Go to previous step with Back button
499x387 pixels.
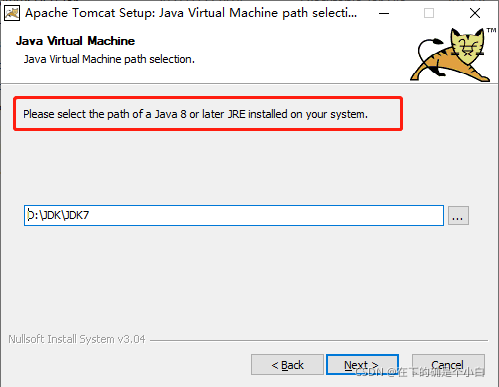[x=287, y=365]
